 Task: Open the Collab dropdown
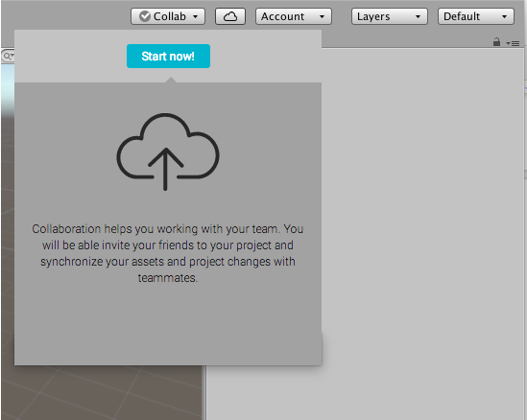(168, 16)
